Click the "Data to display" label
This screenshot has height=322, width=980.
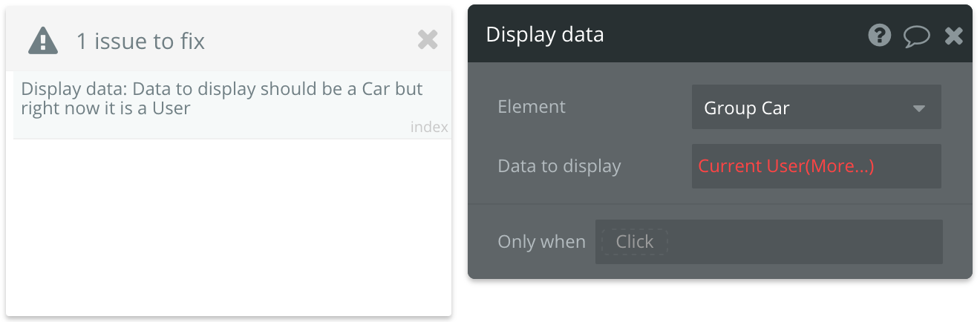559,166
